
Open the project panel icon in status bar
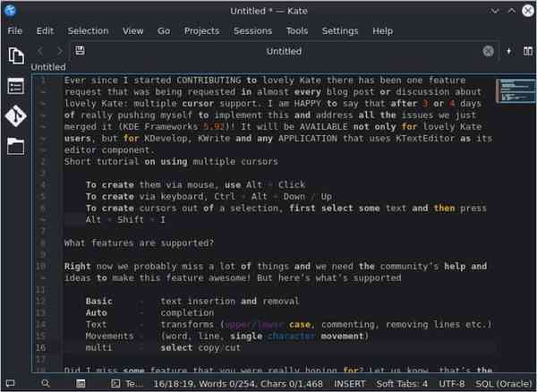pos(81,383)
